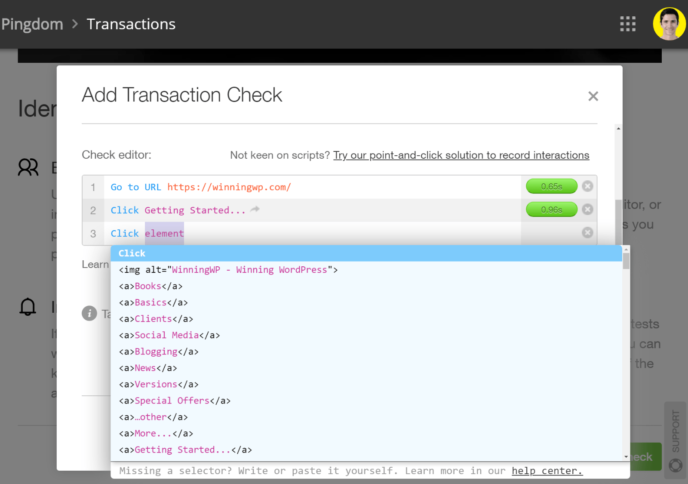Remove step 1 Go to URL
This screenshot has width=688, height=484.
click(x=587, y=186)
